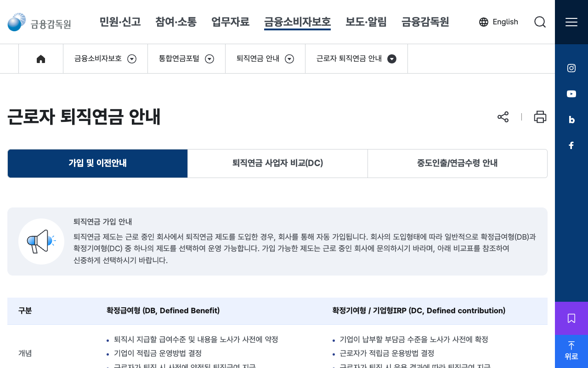This screenshot has width=588, height=368.
Task: Switch to 퇴직연금 사업자 비교(DC) tab
Action: coord(277,163)
